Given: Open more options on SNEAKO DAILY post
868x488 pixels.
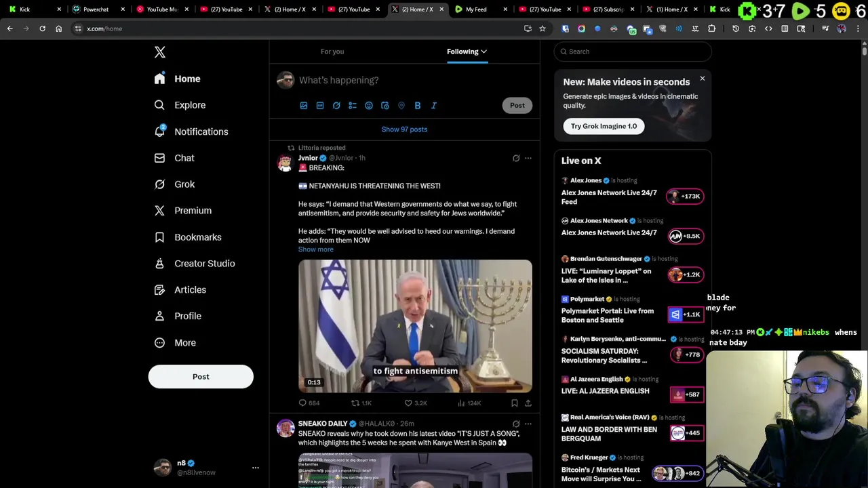Looking at the screenshot, I should [528, 424].
